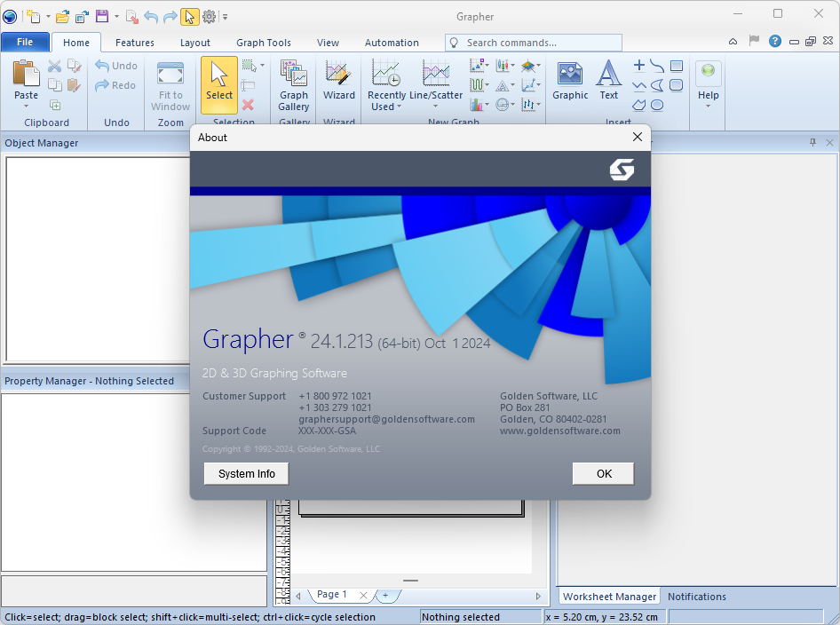Click the System Info button

click(x=247, y=474)
